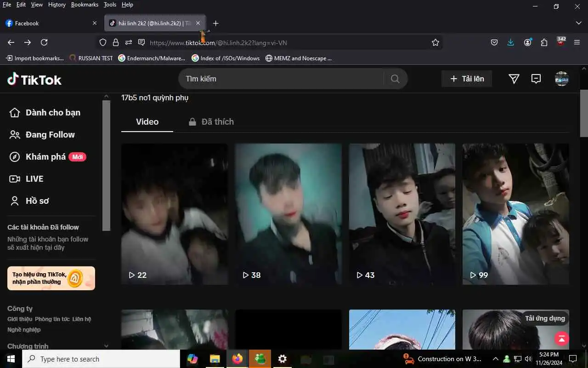Select the Video tab
Viewport: 588px width, 368px height.
click(147, 121)
